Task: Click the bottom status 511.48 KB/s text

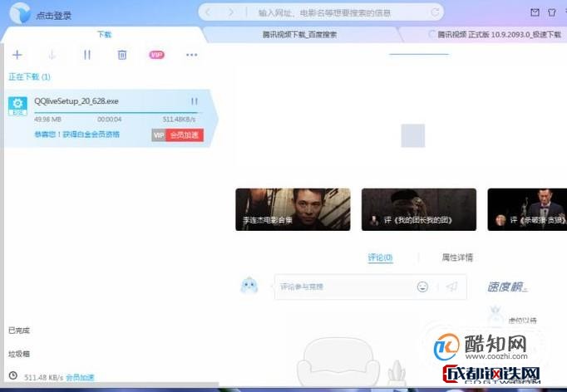Action: click(x=43, y=378)
